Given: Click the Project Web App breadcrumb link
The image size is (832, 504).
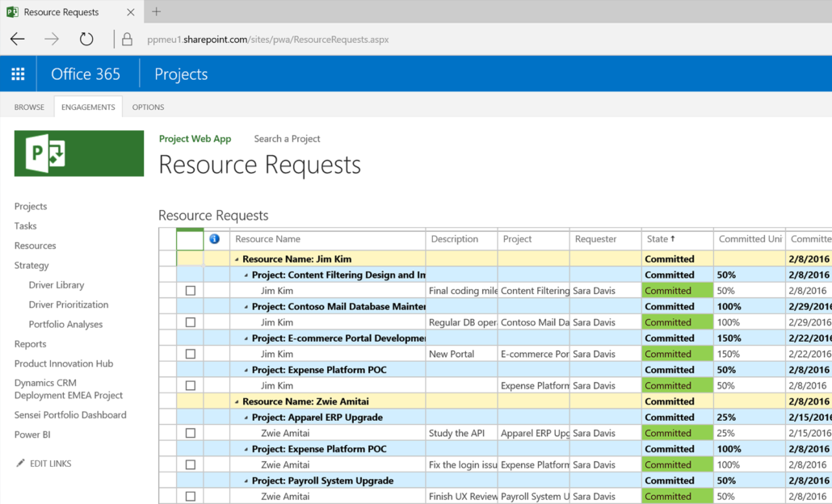Looking at the screenshot, I should [195, 138].
